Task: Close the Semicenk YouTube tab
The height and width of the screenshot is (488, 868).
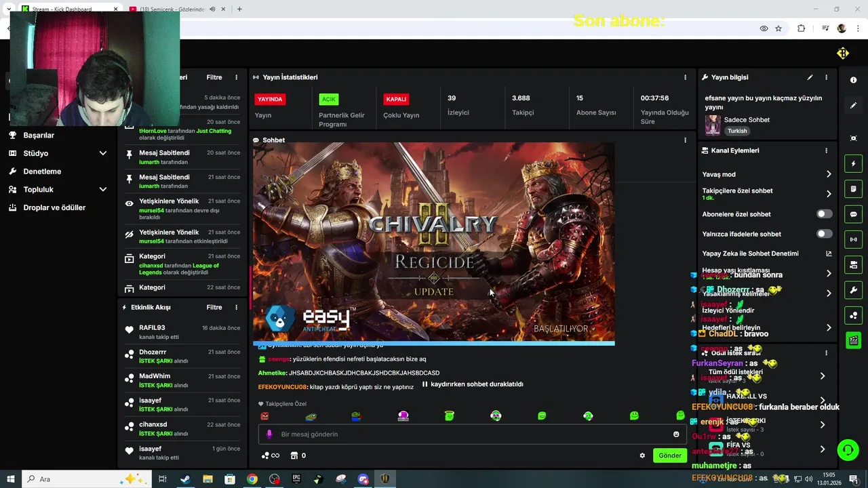Action: click(x=223, y=9)
